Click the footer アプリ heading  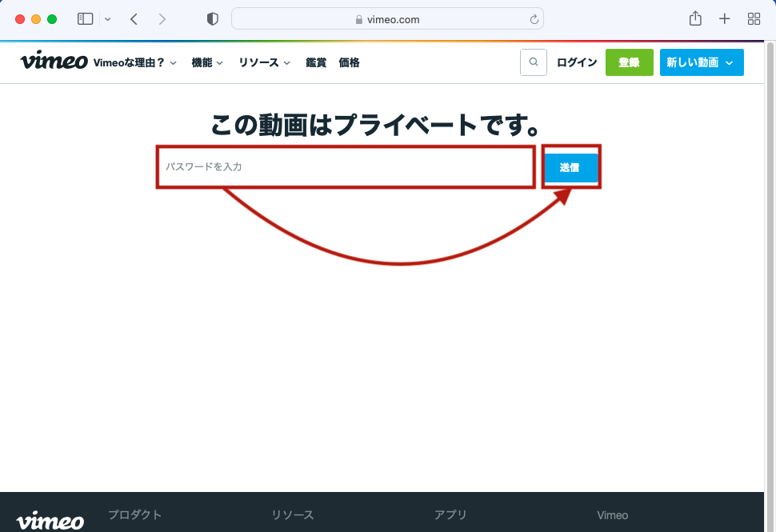[x=450, y=514]
